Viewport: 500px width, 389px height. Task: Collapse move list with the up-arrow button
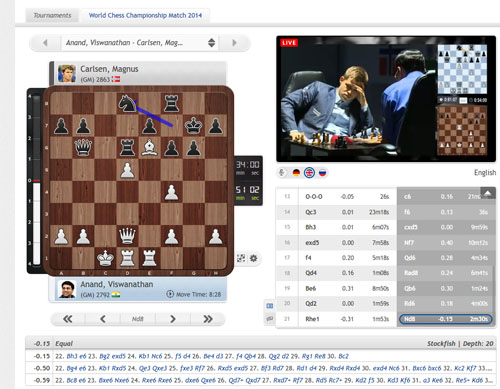[x=487, y=193]
